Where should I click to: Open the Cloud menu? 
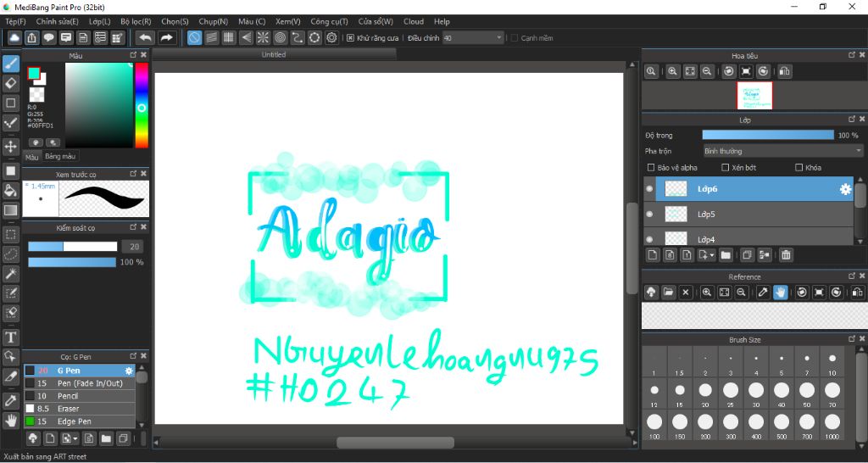(x=414, y=21)
